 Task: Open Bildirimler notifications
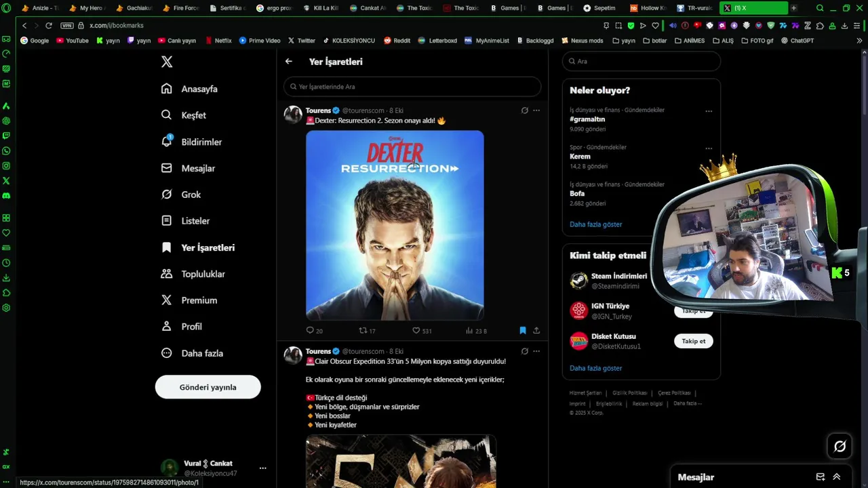(x=191, y=142)
